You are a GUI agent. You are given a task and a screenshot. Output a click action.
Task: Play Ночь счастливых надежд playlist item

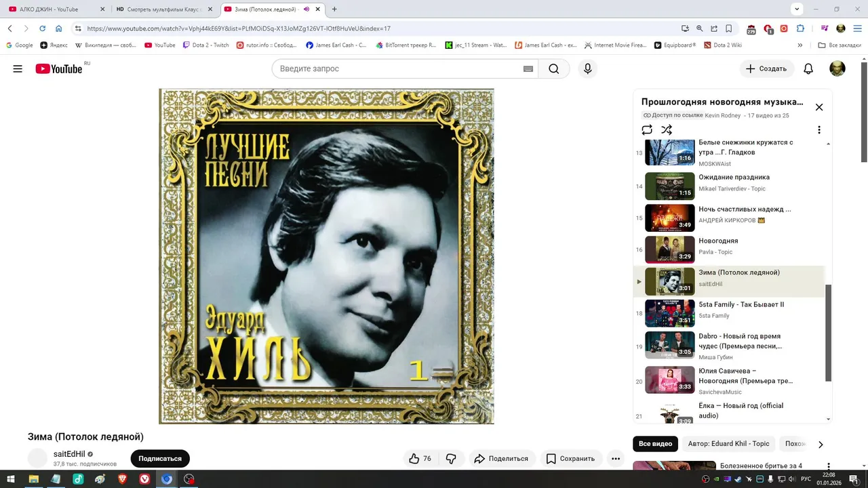[729, 218]
